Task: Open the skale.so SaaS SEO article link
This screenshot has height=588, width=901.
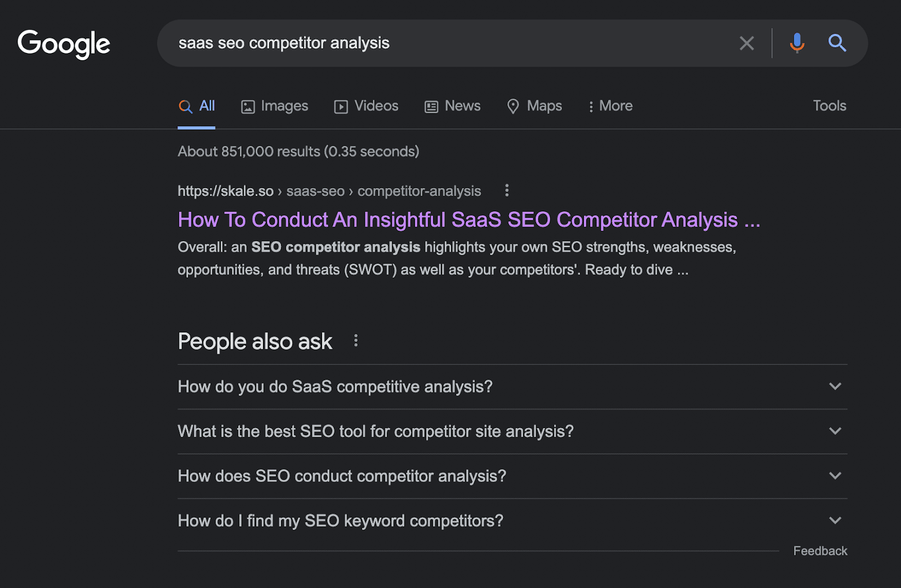Action: coord(469,220)
